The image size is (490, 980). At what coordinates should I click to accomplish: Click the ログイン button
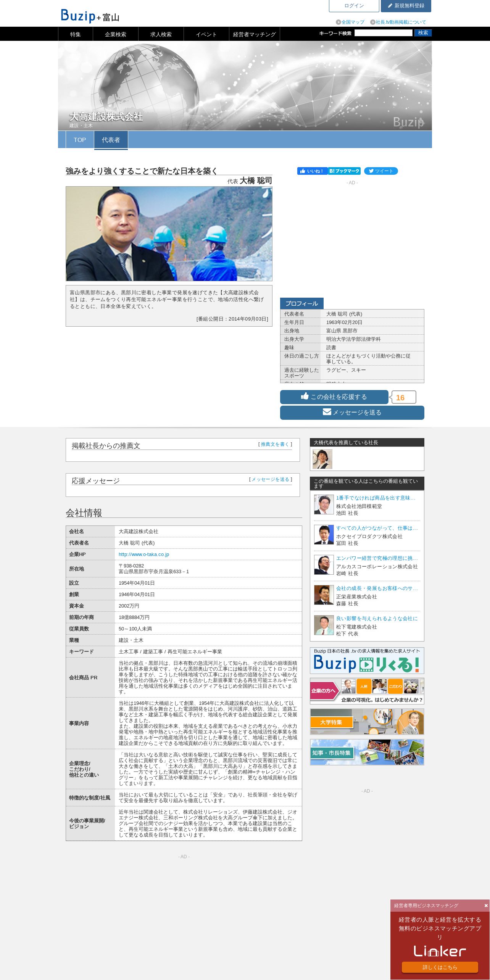point(354,6)
